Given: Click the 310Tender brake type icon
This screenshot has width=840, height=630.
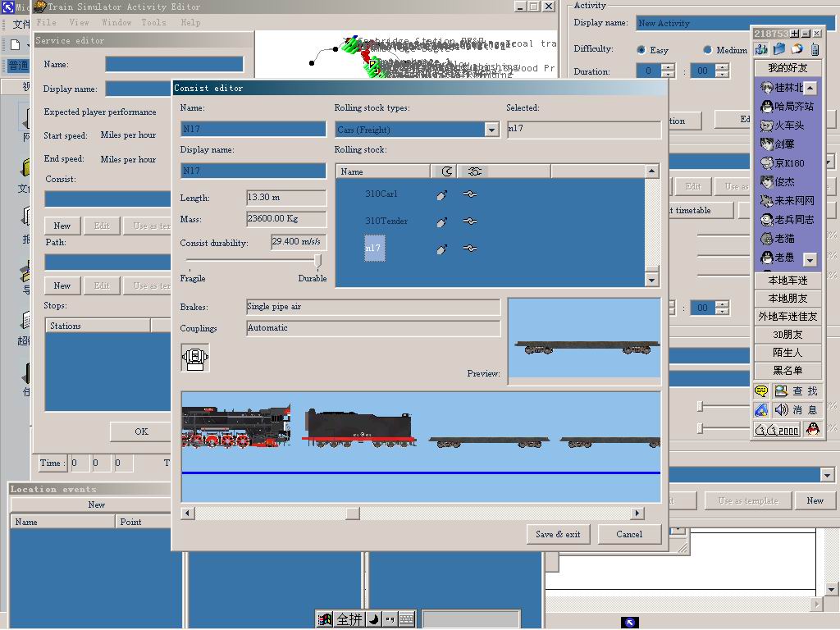Looking at the screenshot, I should click(441, 221).
